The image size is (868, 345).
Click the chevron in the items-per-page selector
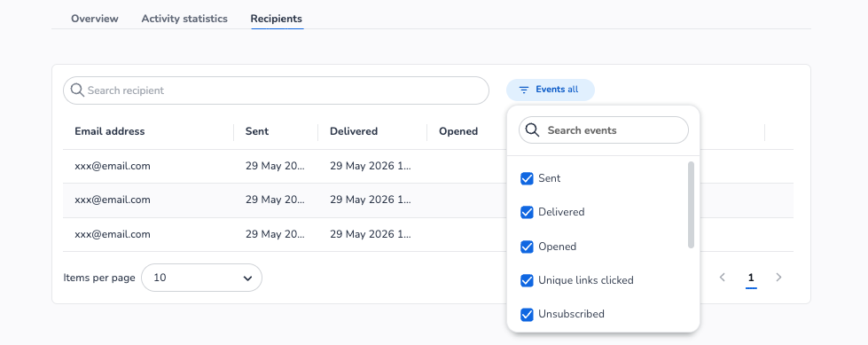(x=247, y=278)
